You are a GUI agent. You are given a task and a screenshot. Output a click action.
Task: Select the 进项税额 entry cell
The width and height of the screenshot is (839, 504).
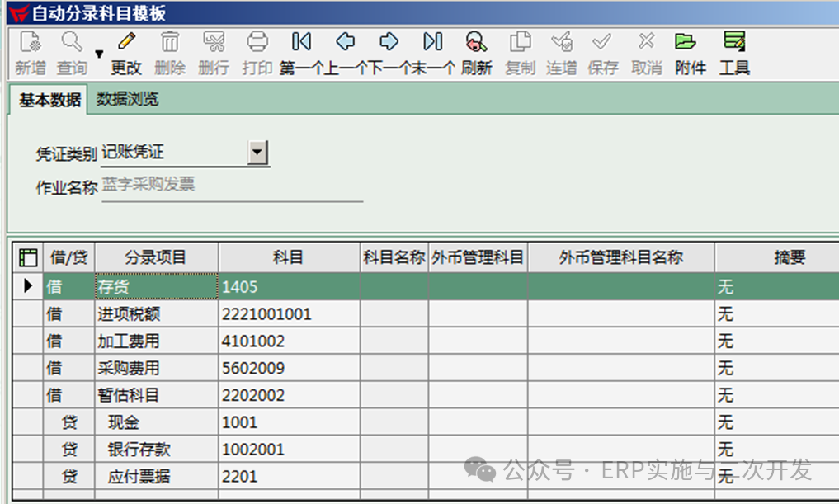(x=156, y=313)
